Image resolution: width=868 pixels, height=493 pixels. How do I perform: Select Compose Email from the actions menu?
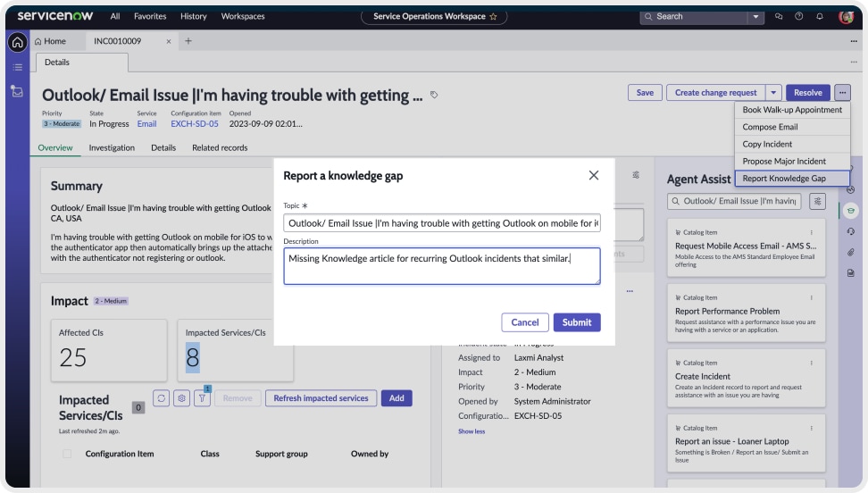click(770, 127)
